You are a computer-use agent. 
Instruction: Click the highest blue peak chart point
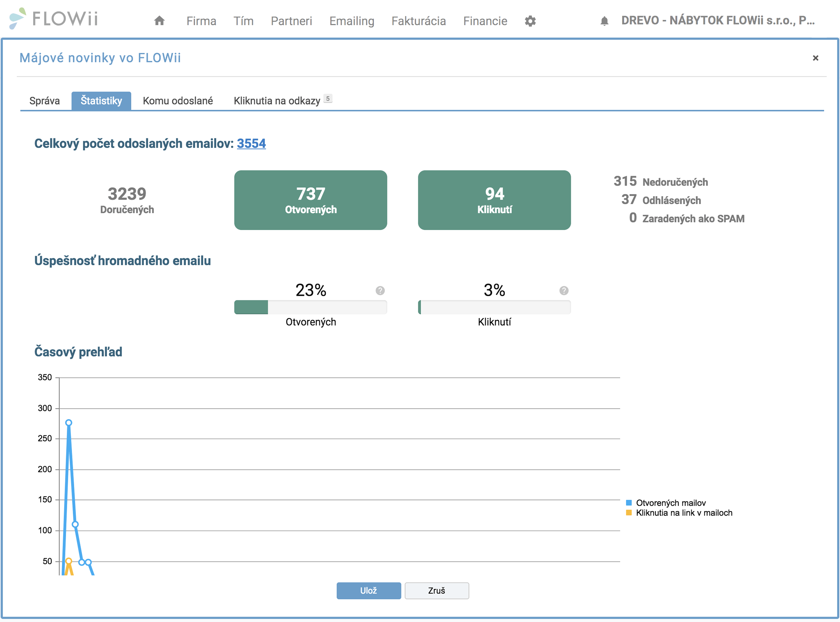[x=69, y=423]
